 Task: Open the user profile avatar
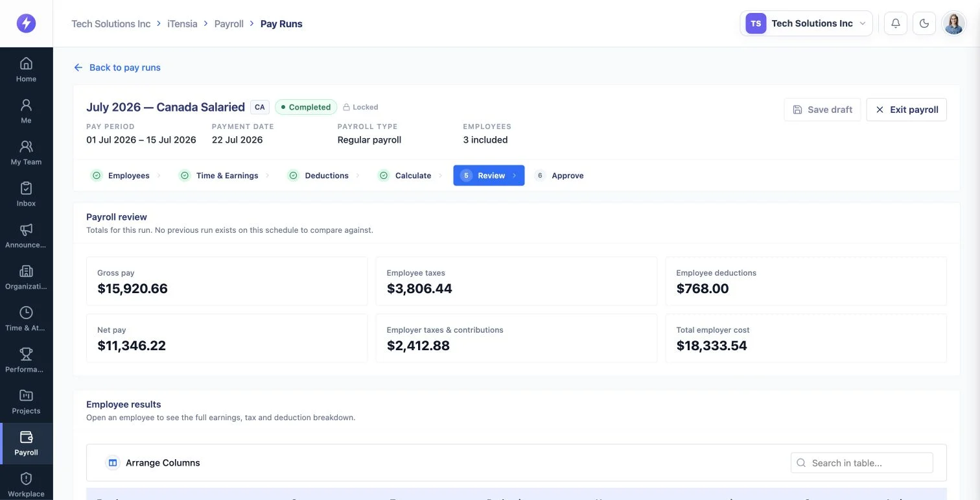pos(953,23)
